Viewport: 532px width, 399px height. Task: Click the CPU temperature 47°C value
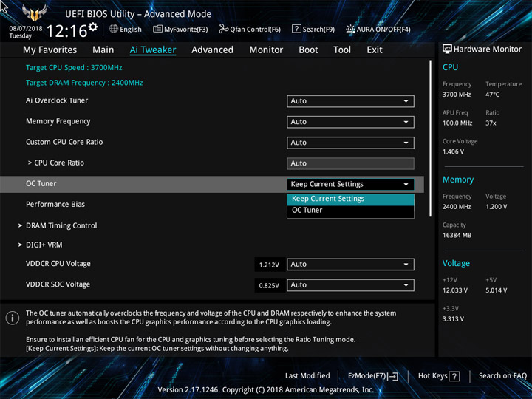(x=492, y=95)
